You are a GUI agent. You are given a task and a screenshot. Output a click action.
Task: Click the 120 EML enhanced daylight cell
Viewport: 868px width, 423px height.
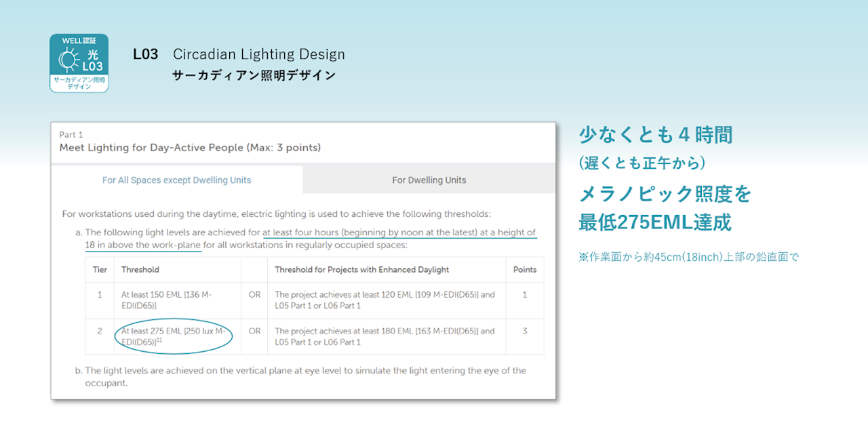pos(387,300)
